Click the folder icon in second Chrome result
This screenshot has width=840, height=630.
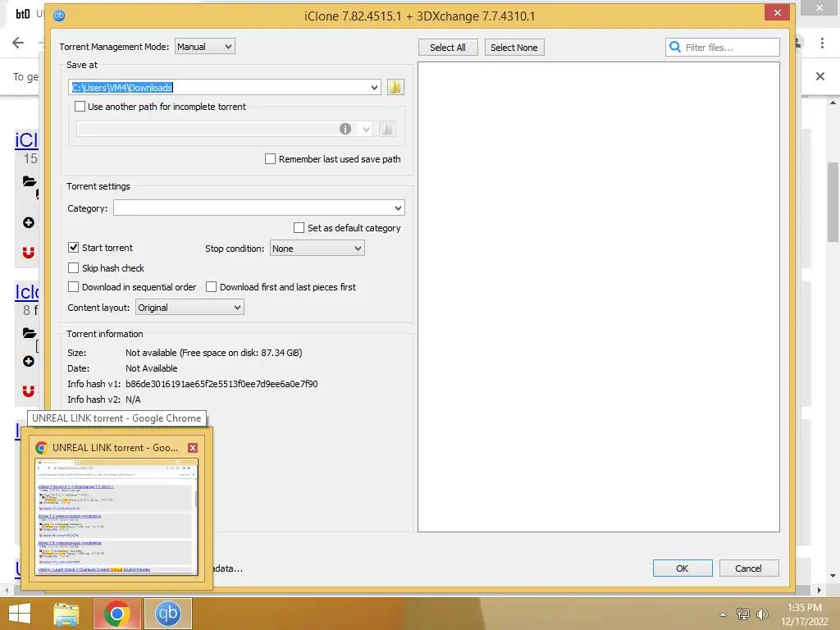(30, 333)
